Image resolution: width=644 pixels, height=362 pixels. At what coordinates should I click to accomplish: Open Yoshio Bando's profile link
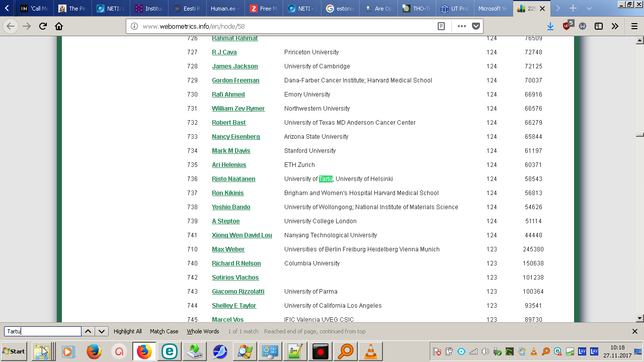coord(231,207)
